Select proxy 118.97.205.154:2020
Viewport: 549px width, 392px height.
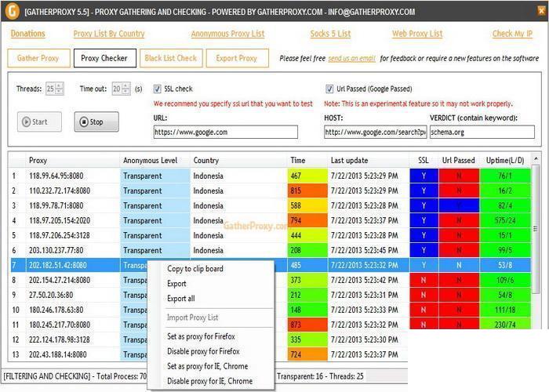[x=60, y=220]
